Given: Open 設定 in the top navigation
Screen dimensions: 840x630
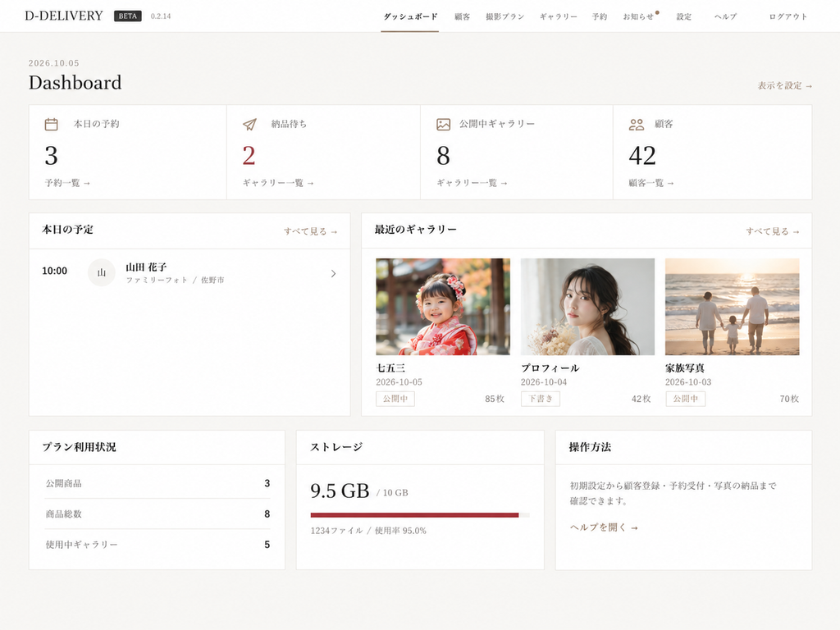Looking at the screenshot, I should pos(683,16).
